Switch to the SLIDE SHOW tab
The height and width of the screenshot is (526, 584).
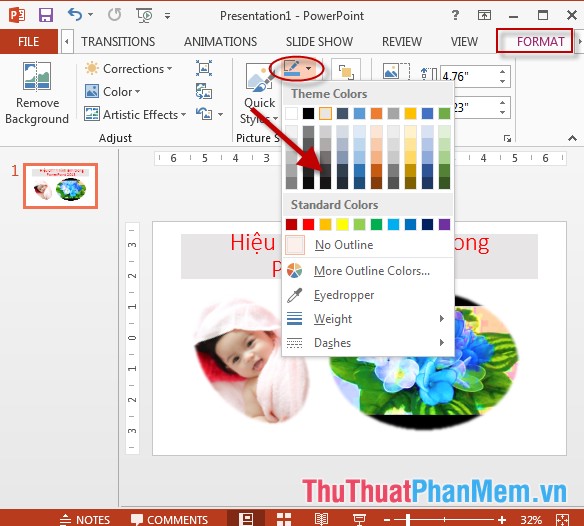pos(319,41)
